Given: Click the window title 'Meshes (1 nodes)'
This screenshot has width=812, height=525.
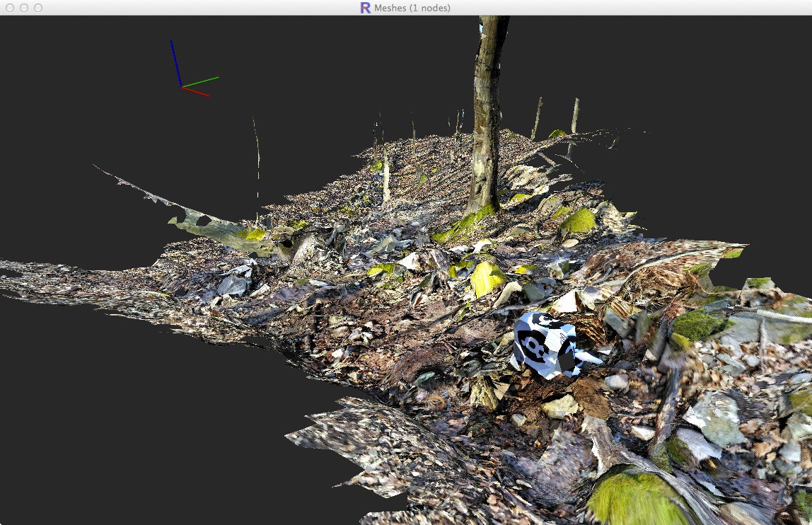Looking at the screenshot, I should [x=412, y=8].
